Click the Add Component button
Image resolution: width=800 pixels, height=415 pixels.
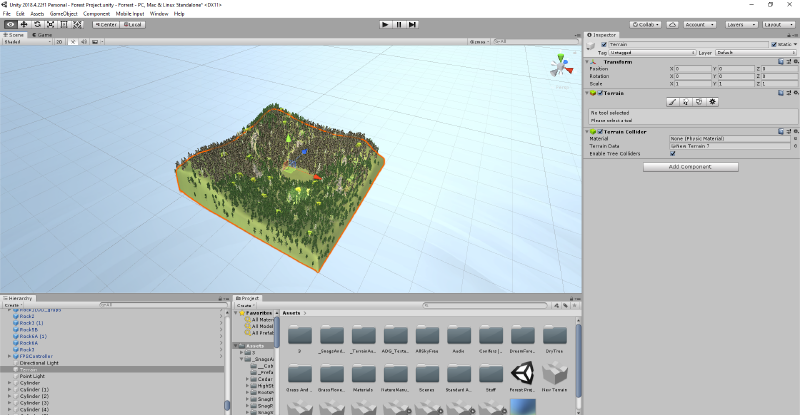point(690,167)
